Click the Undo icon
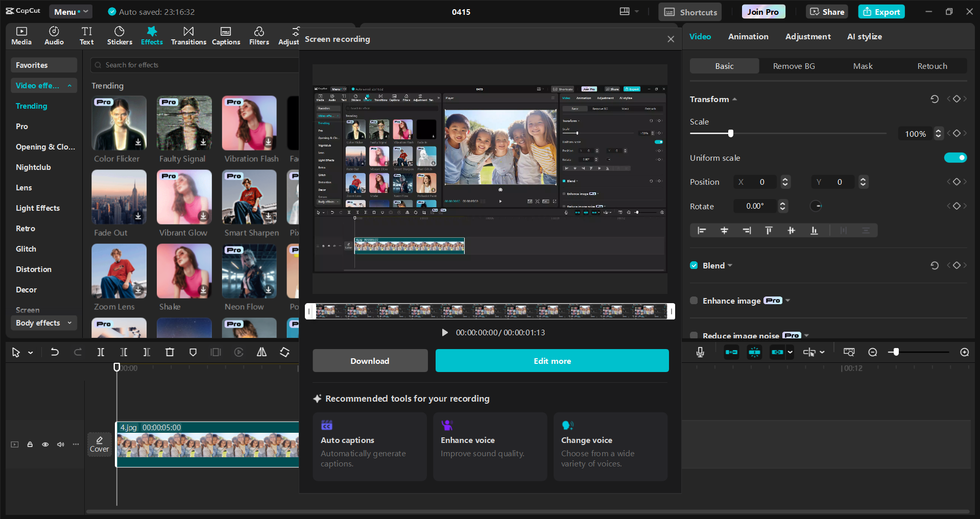 pyautogui.click(x=55, y=352)
